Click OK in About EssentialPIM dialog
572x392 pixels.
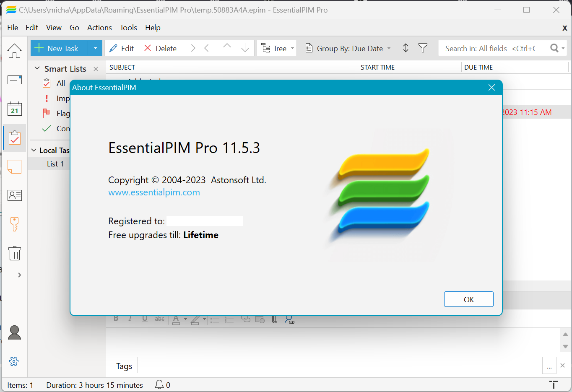pos(469,299)
